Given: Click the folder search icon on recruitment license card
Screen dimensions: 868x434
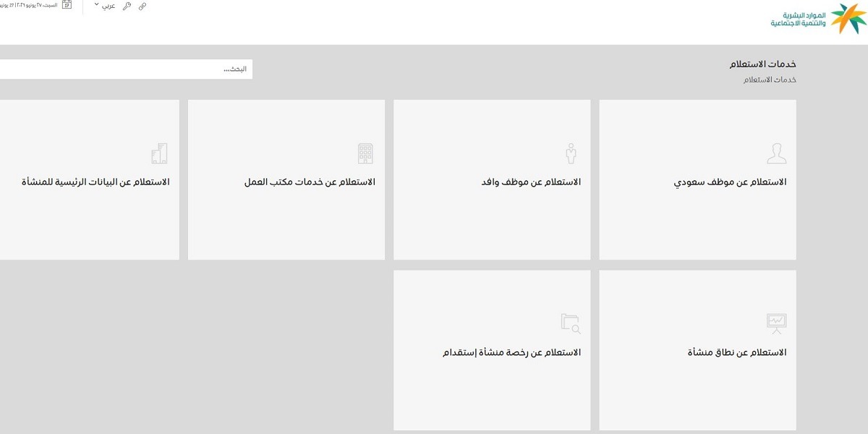Looking at the screenshot, I should (571, 324).
